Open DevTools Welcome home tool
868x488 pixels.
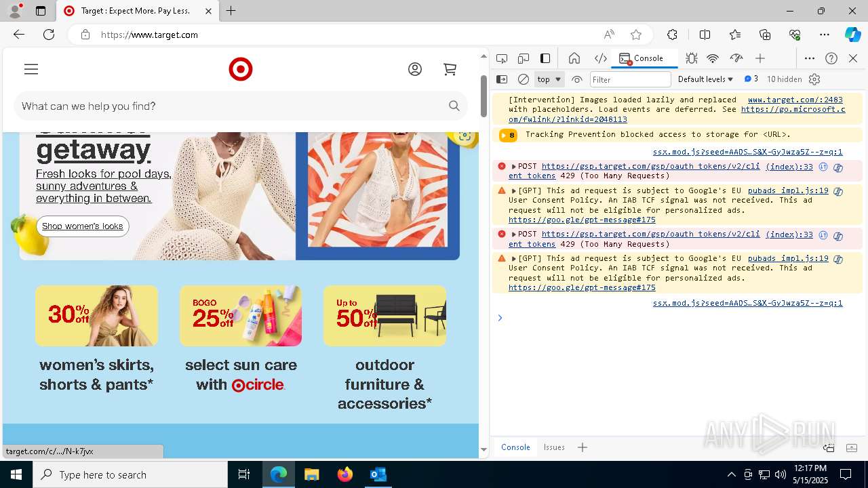[x=574, y=58]
